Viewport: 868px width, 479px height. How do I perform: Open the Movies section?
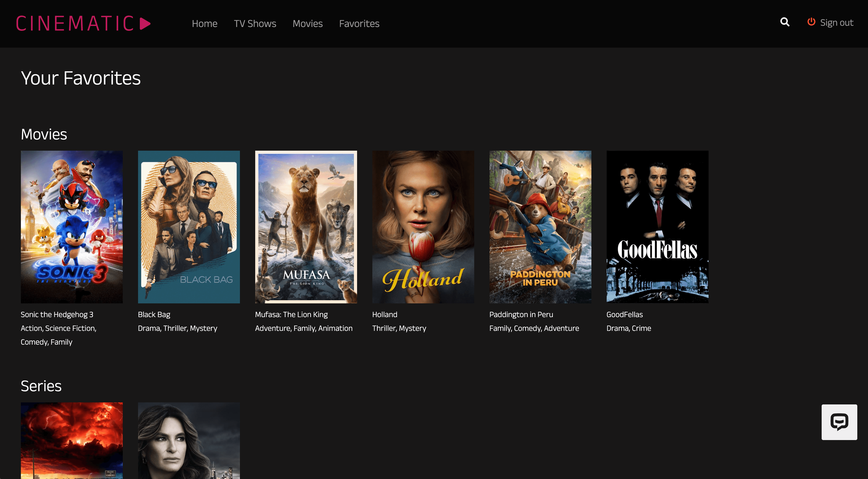[x=308, y=24]
